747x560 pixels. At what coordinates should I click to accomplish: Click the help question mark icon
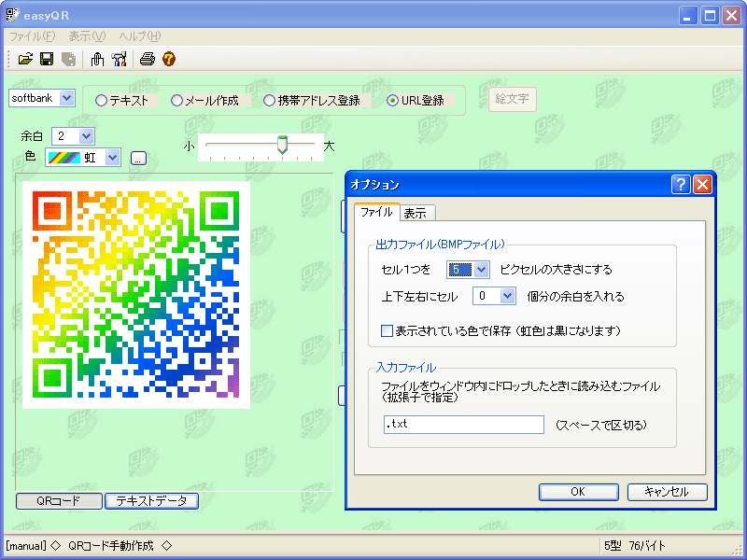click(169, 59)
